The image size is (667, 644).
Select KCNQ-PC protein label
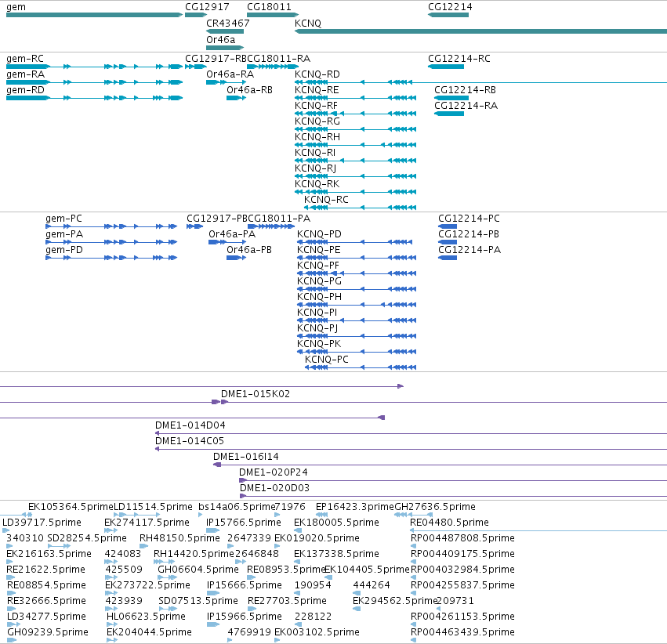327,359
